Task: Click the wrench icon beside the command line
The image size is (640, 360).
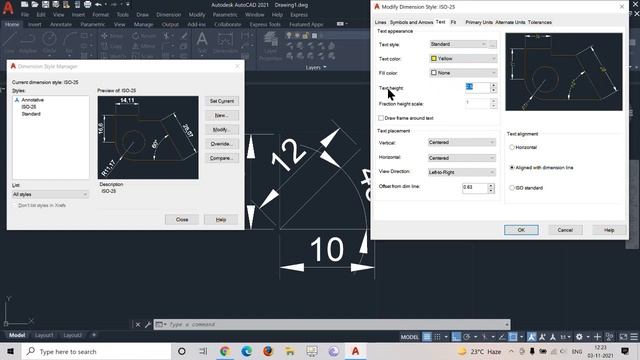Action: click(x=148, y=324)
